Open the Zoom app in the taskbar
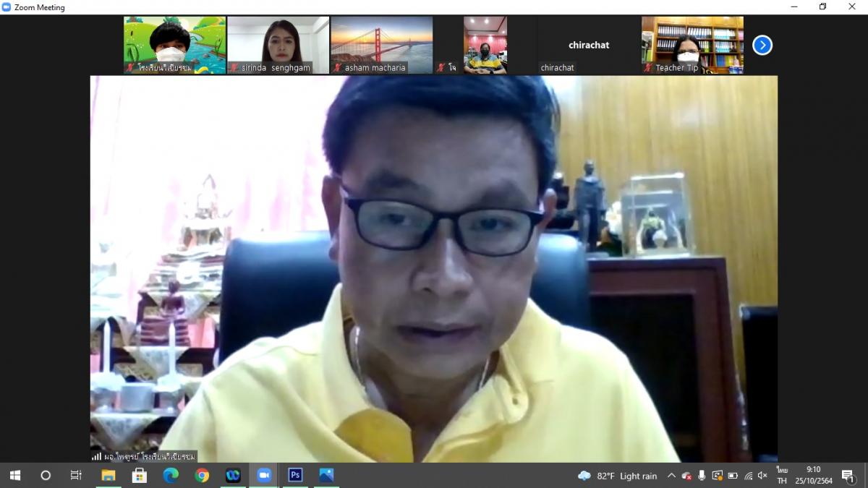The width and height of the screenshot is (868, 488). pyautogui.click(x=264, y=475)
